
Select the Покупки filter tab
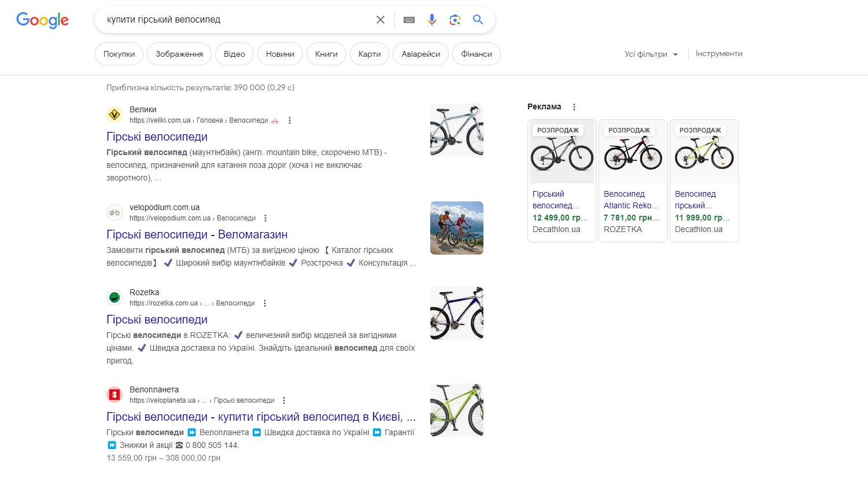click(119, 54)
